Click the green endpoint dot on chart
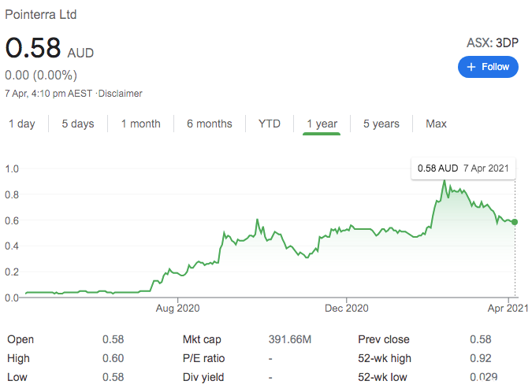Viewport: 532px width, 392px height. click(x=515, y=222)
